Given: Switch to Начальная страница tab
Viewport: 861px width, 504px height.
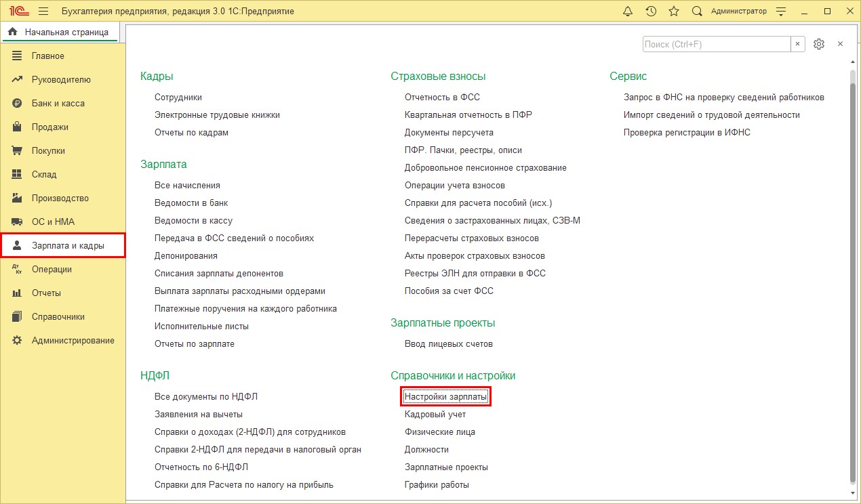Looking at the screenshot, I should click(61, 32).
